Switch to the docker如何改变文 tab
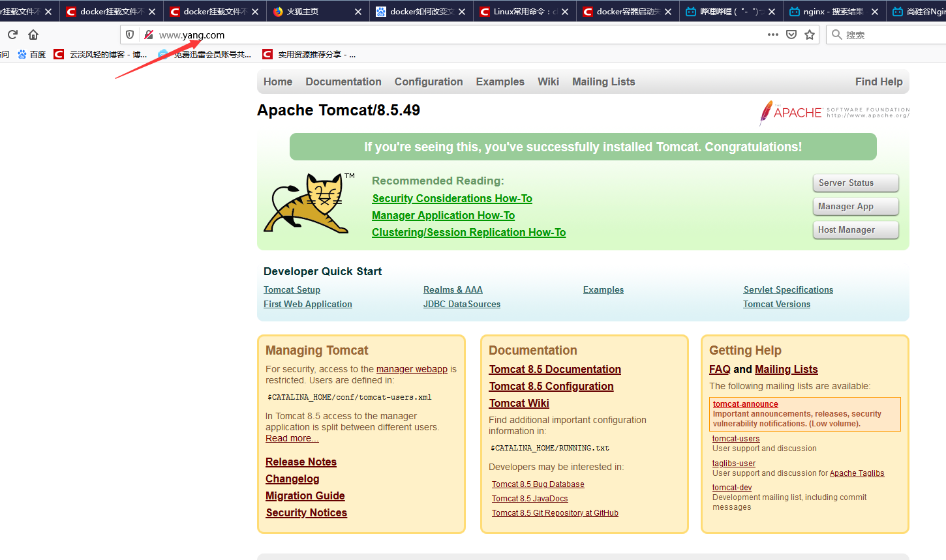The width and height of the screenshot is (946, 560). [421, 12]
